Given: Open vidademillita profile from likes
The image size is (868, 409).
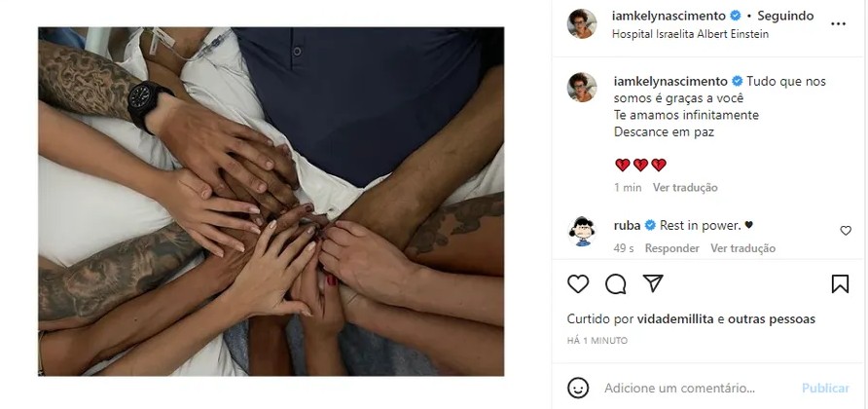Looking at the screenshot, I should [675, 319].
